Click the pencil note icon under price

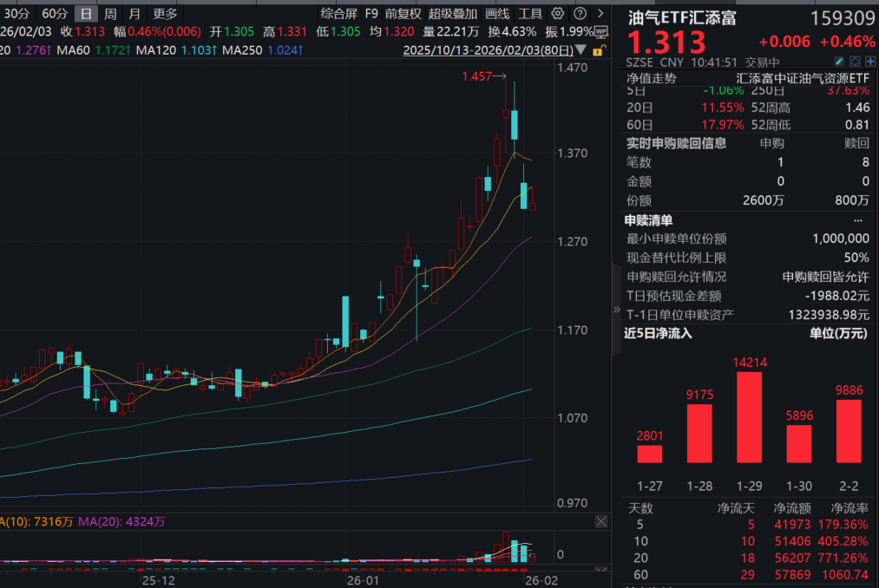click(839, 61)
